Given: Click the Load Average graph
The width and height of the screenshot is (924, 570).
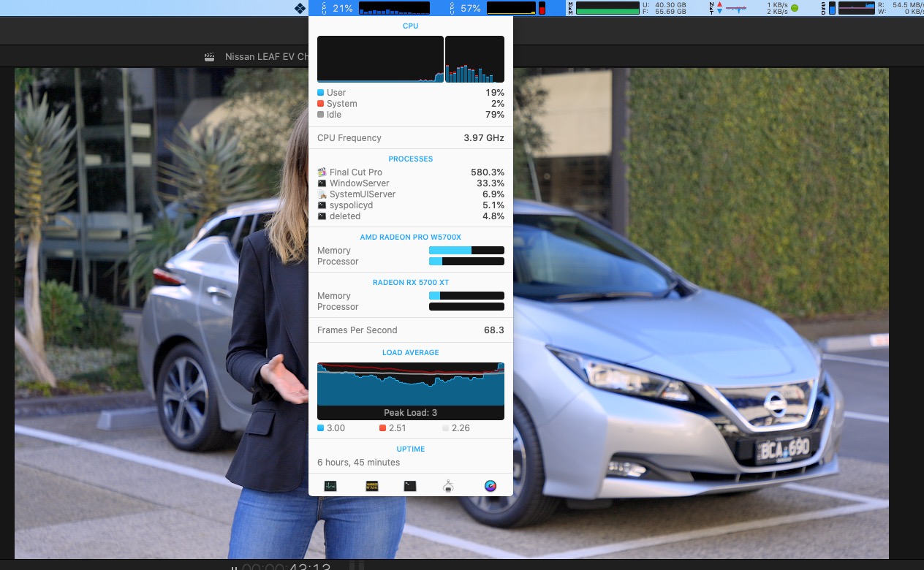Looking at the screenshot, I should click(411, 391).
